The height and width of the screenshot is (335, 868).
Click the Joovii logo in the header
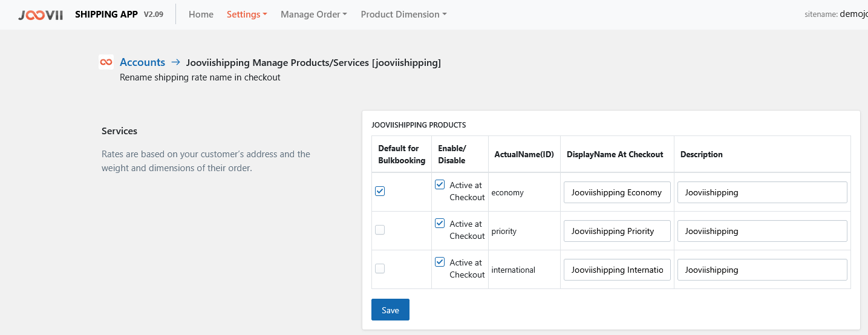click(41, 15)
